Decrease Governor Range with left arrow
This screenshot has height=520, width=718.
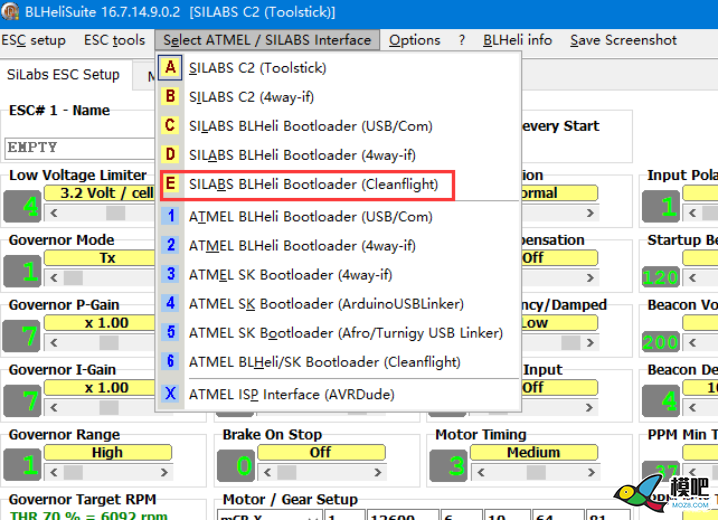54,472
